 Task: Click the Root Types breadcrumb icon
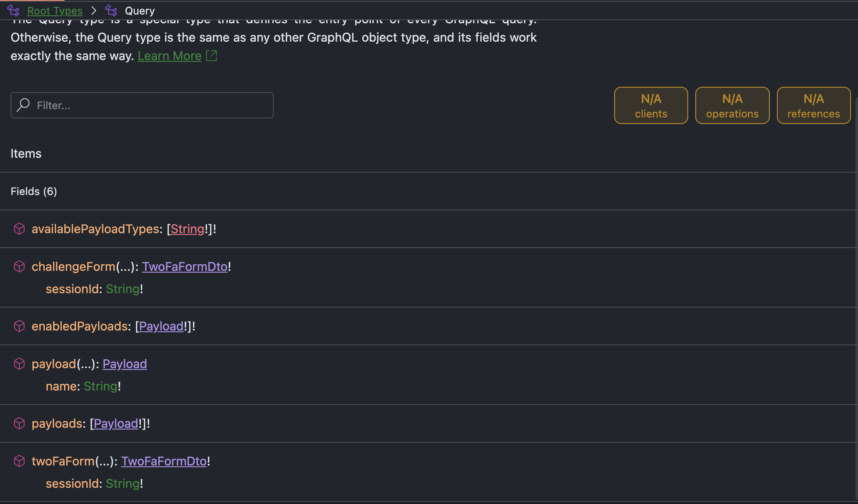pos(14,11)
